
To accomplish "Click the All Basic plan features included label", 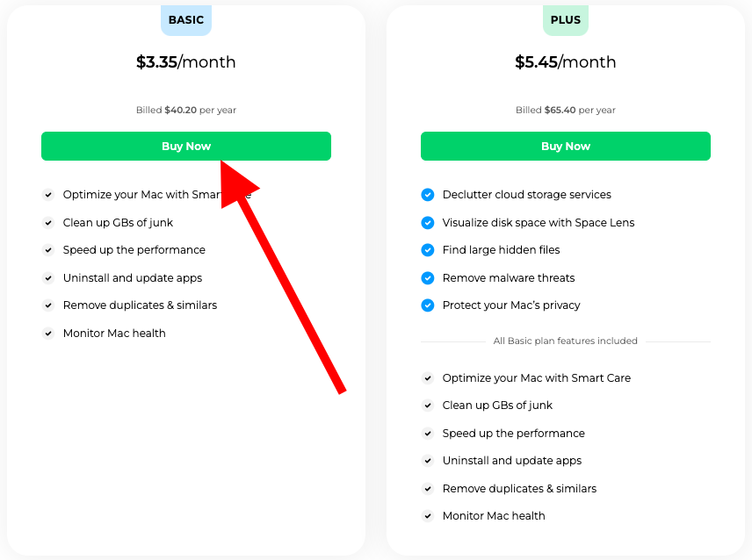I will (x=565, y=341).
